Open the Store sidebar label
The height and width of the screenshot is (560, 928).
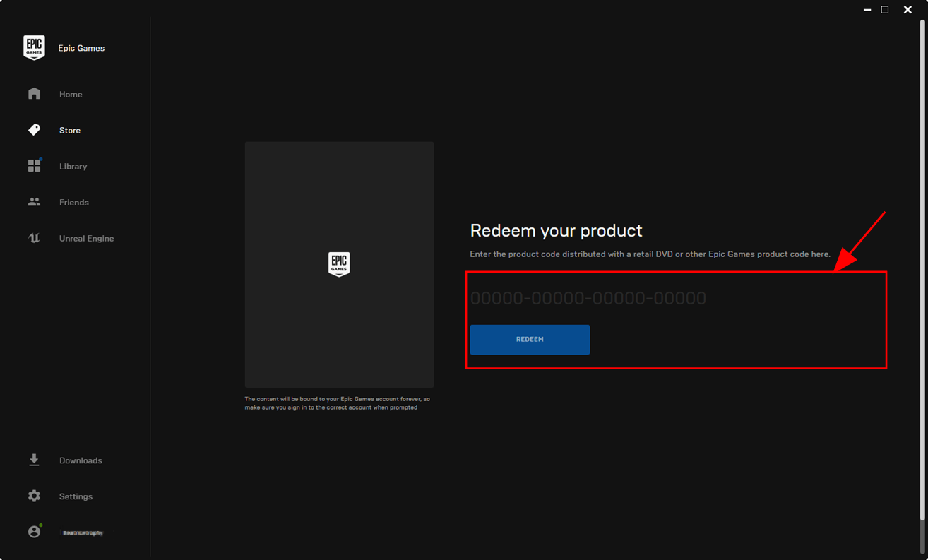(x=70, y=131)
